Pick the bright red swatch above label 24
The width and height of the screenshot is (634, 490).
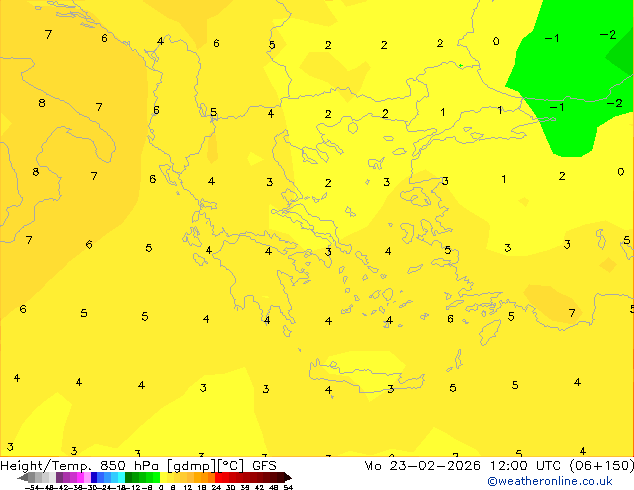point(219,477)
